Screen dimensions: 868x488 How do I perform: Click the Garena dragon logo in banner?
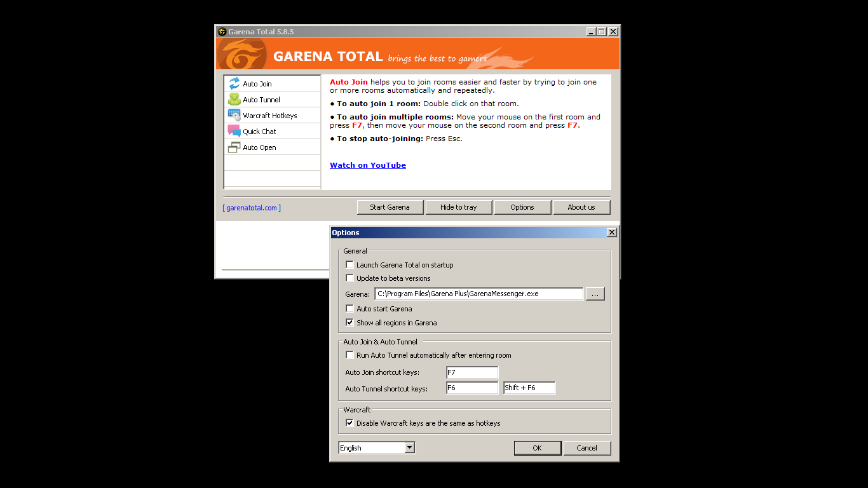[x=241, y=54]
